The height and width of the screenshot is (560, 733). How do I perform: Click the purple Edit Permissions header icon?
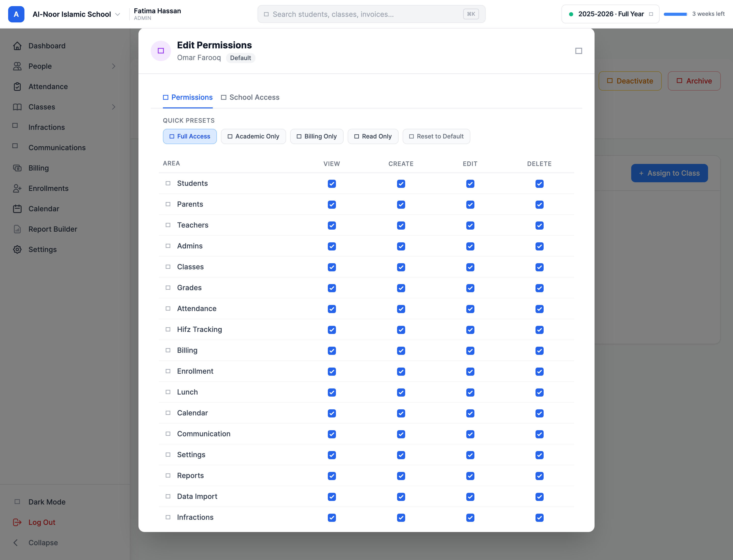(161, 51)
